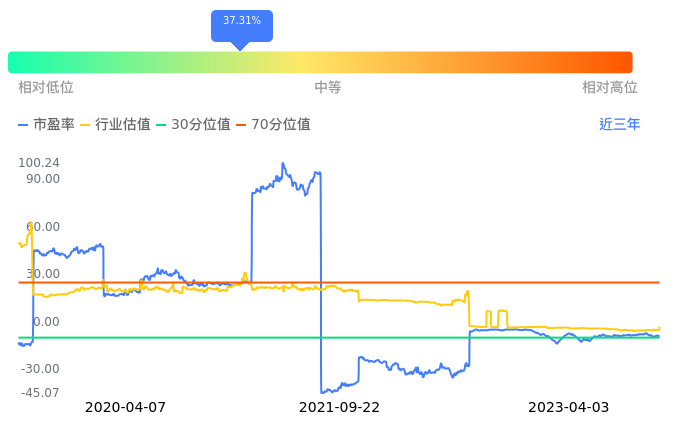This screenshot has height=442, width=686.
Task: Select the 相对低位 label
Action: (46, 88)
